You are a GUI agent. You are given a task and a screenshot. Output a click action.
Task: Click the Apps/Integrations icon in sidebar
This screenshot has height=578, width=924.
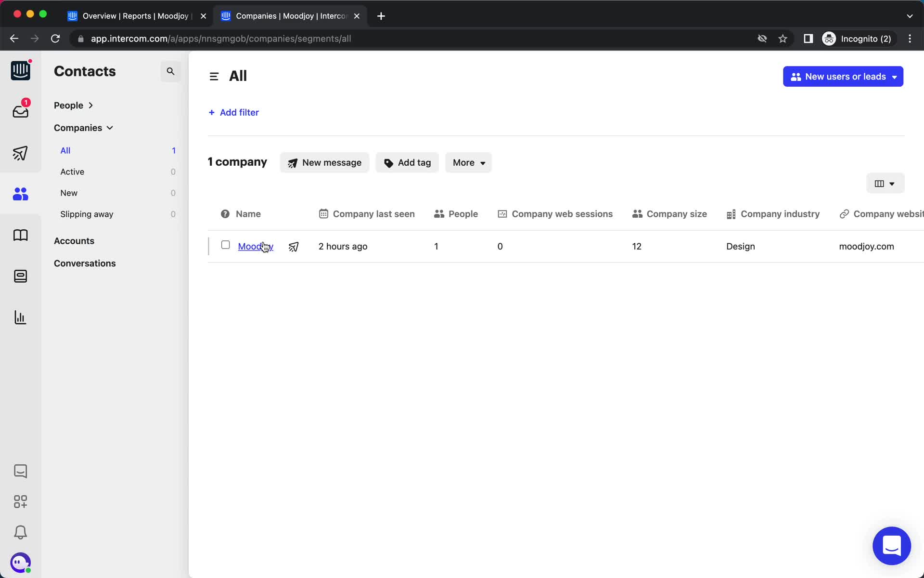[x=20, y=501]
